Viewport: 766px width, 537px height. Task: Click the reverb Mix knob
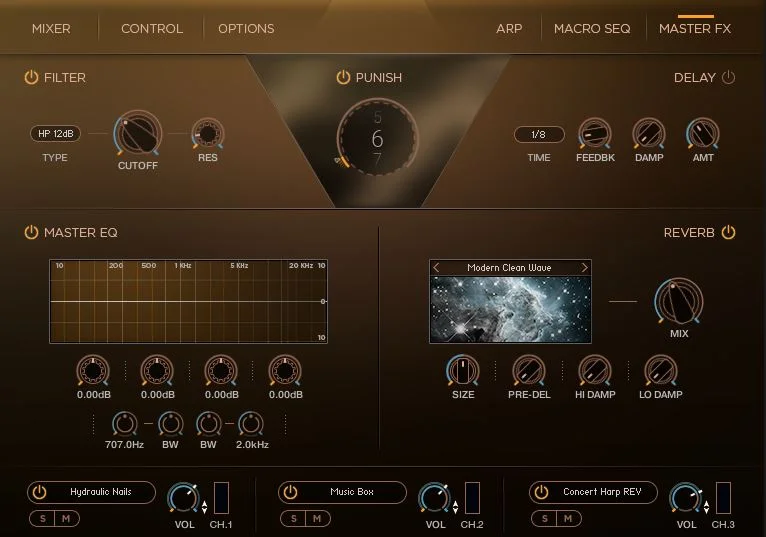coord(679,301)
